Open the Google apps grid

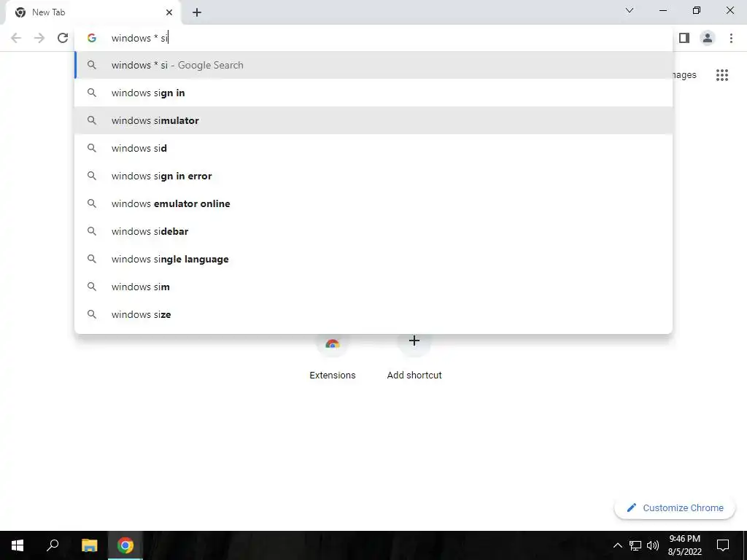point(722,75)
